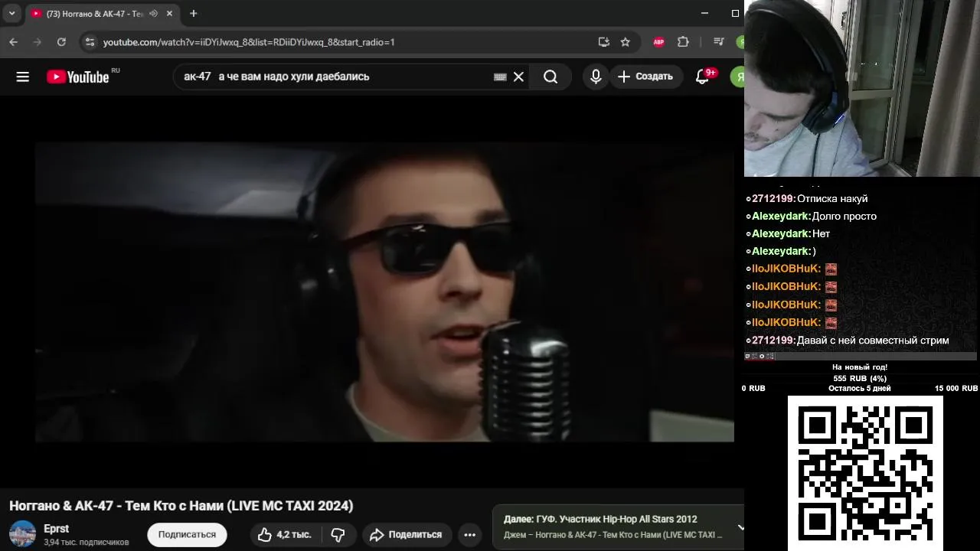
Task: Click the video title Тем Кто с Нами
Action: (181, 506)
